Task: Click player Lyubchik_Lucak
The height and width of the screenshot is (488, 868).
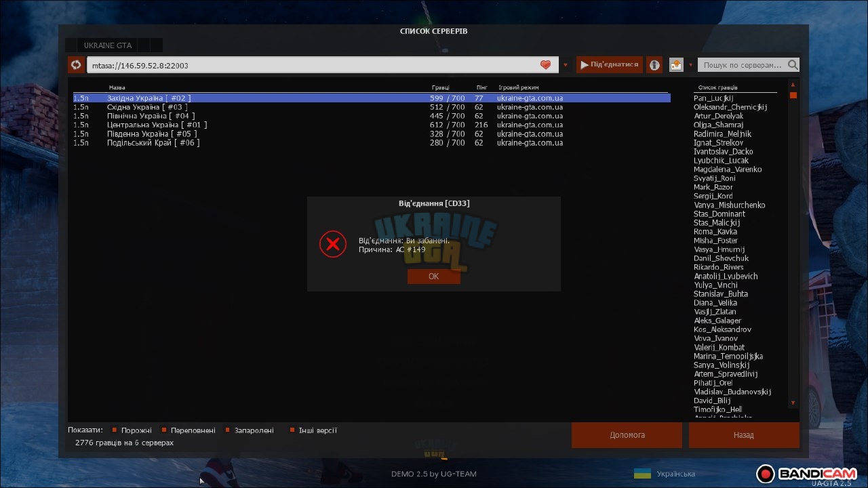Action: click(721, 161)
